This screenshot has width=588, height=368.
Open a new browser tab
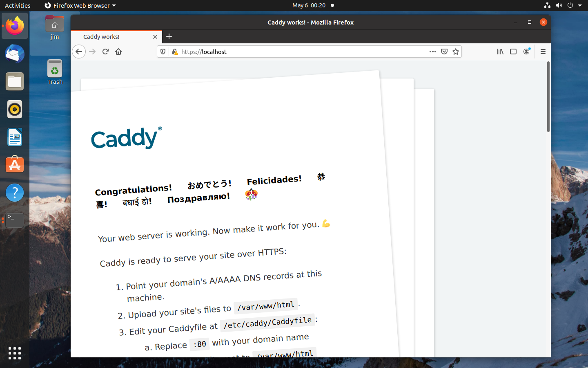pyautogui.click(x=169, y=37)
